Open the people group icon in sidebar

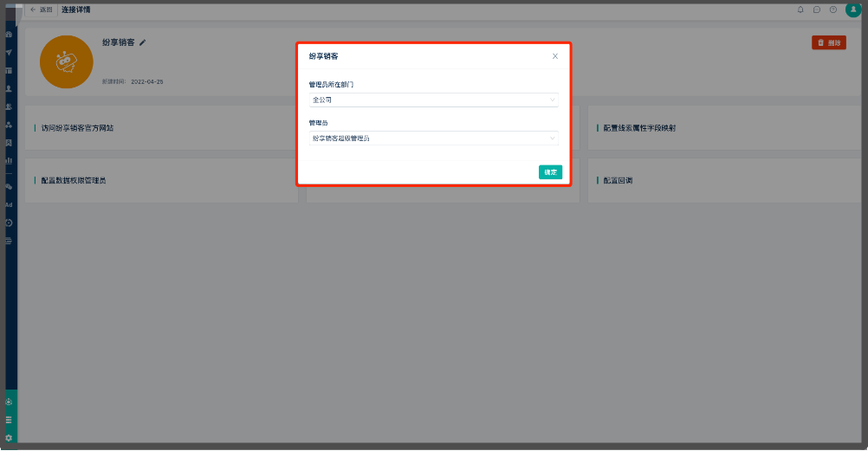pyautogui.click(x=9, y=106)
